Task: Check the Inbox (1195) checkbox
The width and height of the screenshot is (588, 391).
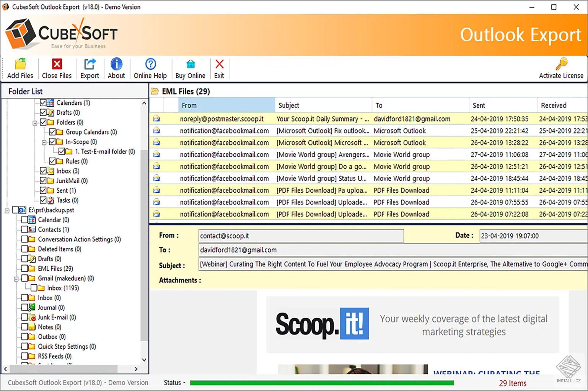Action: coord(34,288)
